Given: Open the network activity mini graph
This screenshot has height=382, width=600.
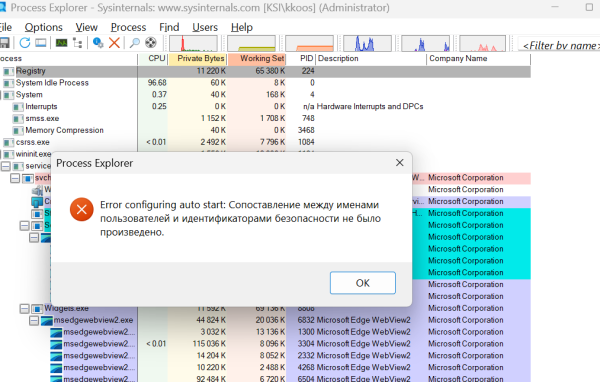Looking at the screenshot, I should pyautogui.click(x=426, y=43).
